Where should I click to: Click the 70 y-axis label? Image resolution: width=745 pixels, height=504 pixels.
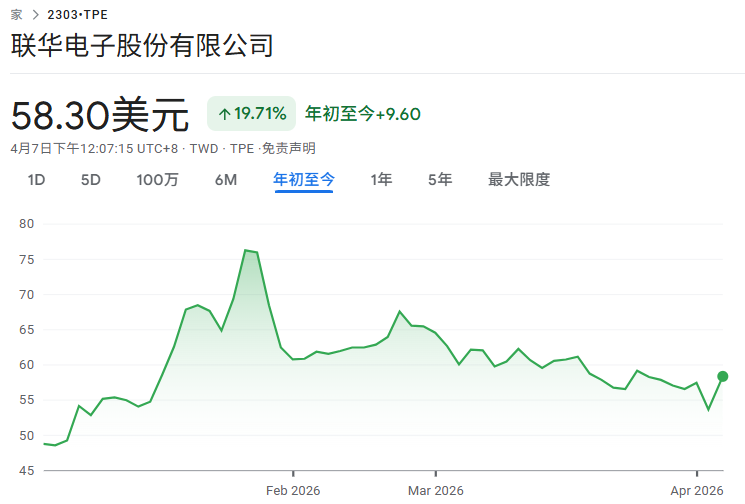[x=27, y=295]
